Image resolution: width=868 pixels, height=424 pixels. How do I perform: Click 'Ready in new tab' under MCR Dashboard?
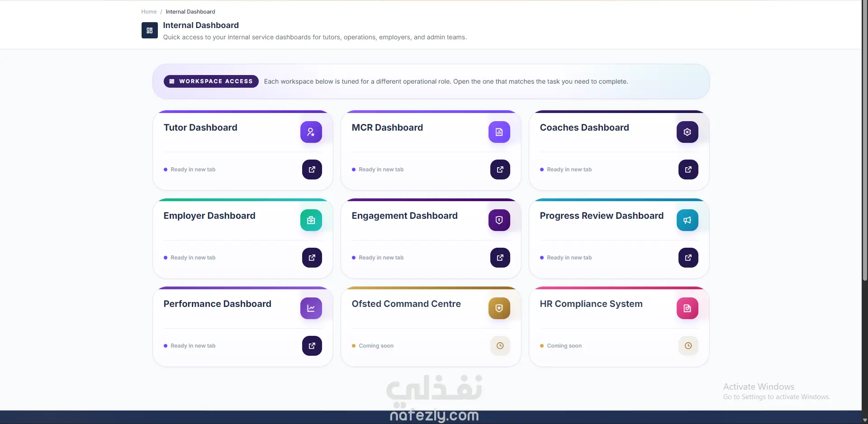(x=381, y=170)
